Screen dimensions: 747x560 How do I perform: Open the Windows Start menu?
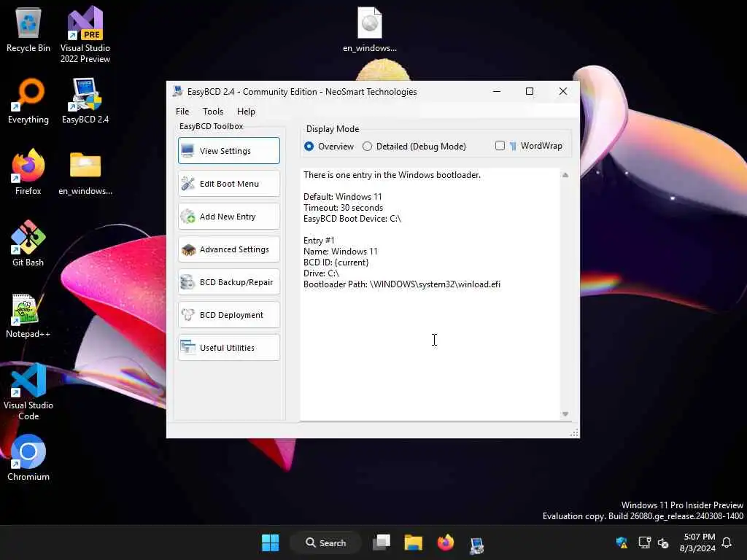[270, 542]
